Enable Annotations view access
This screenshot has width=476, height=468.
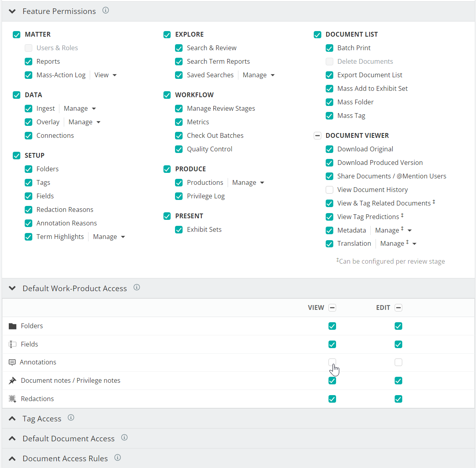[x=332, y=362]
